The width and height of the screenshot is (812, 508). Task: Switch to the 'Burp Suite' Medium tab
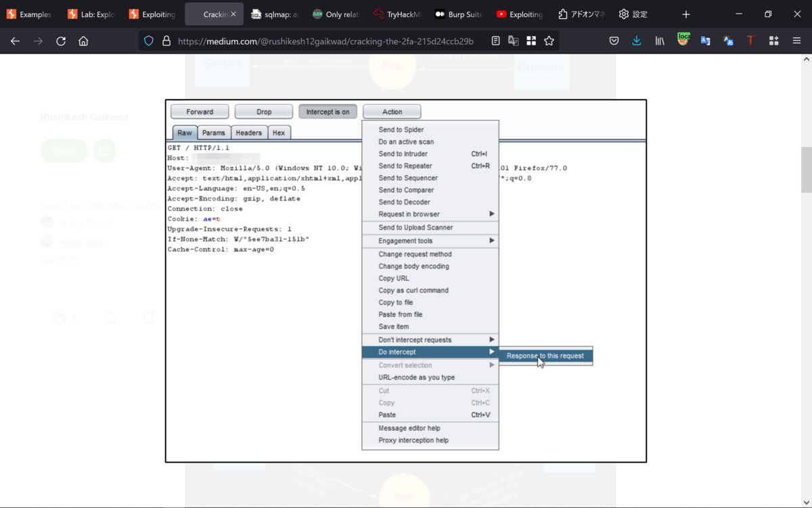tap(459, 14)
